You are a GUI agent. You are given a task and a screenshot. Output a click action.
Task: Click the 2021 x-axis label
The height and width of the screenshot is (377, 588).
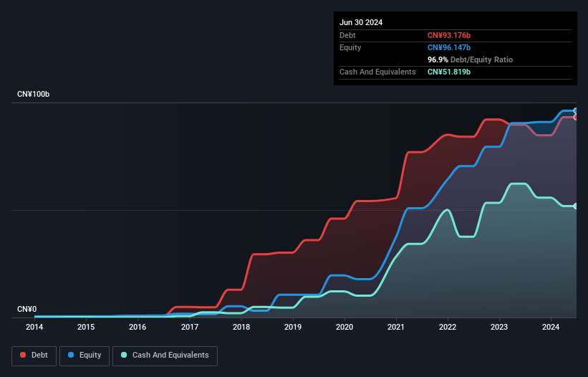point(396,327)
